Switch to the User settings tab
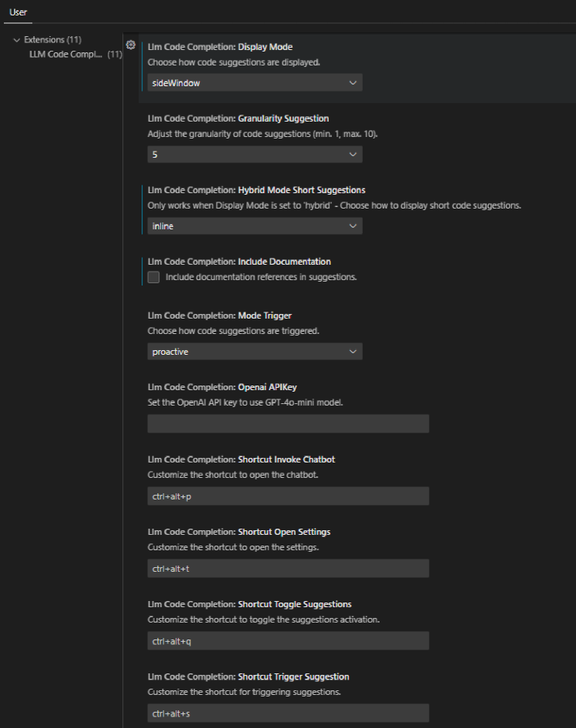 (17, 12)
